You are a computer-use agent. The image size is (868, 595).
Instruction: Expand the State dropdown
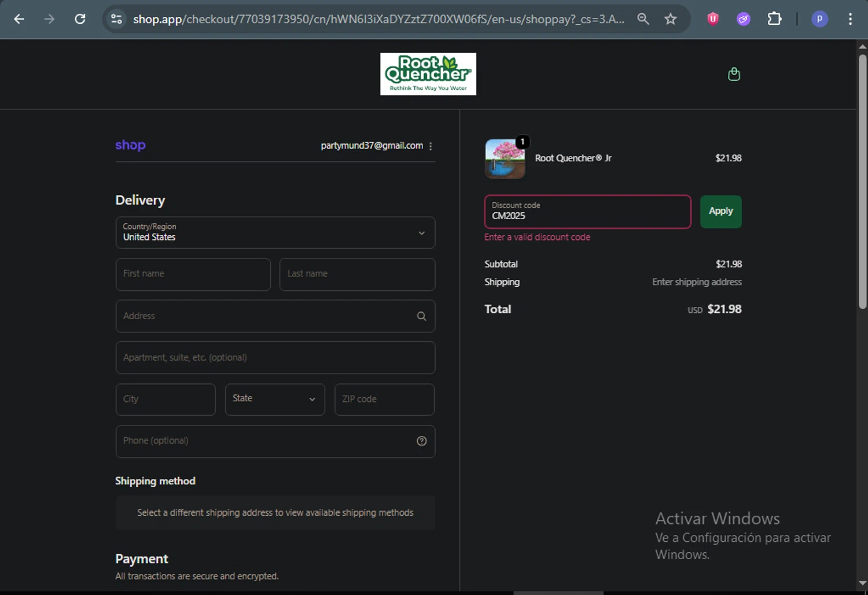[x=275, y=399]
